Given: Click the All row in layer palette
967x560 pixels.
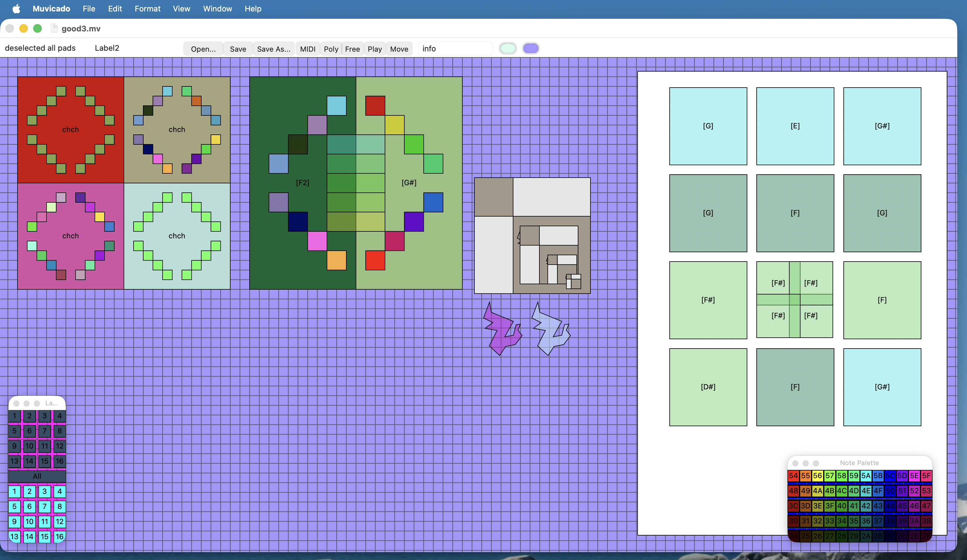Looking at the screenshot, I should [x=37, y=476].
